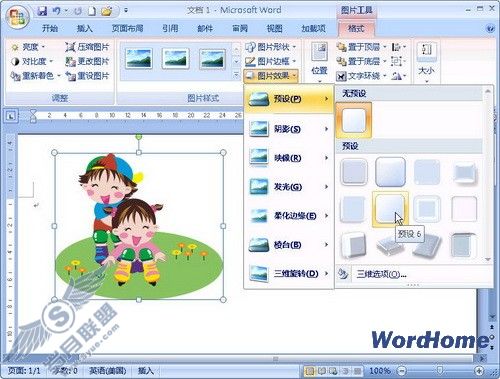Zoom in with the plus button
The width and height of the screenshot is (500, 379).
(479, 371)
